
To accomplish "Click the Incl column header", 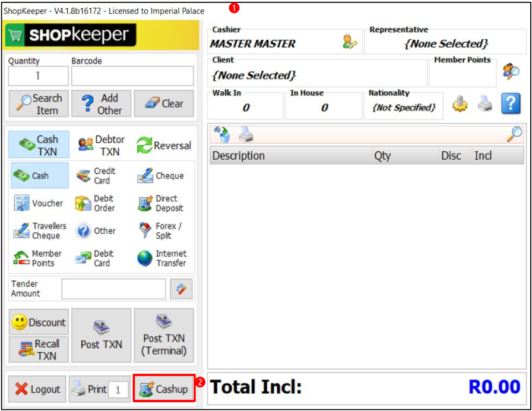I will (x=498, y=156).
